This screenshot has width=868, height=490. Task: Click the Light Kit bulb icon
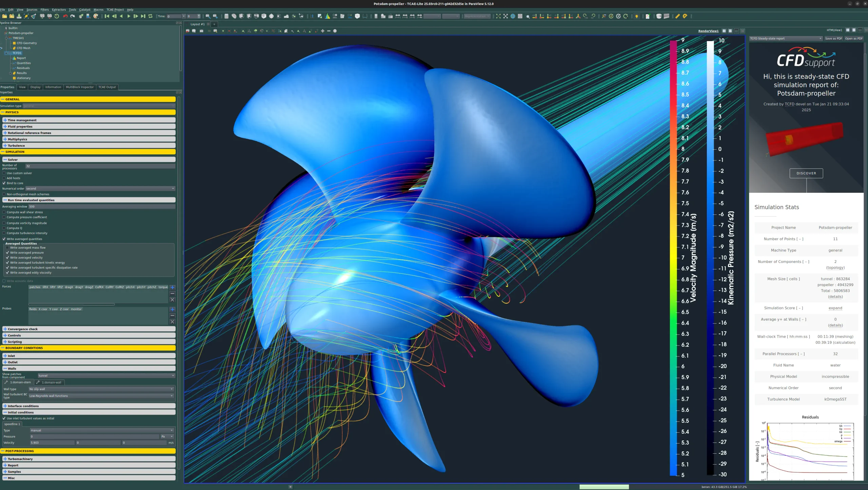pos(636,16)
